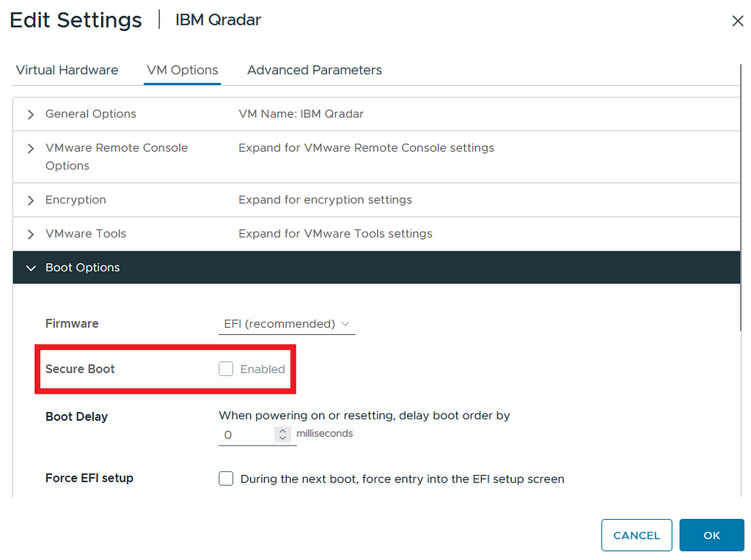Close the Edit Settings dialog
Image resolution: width=751 pixels, height=560 pixels.
(x=738, y=21)
